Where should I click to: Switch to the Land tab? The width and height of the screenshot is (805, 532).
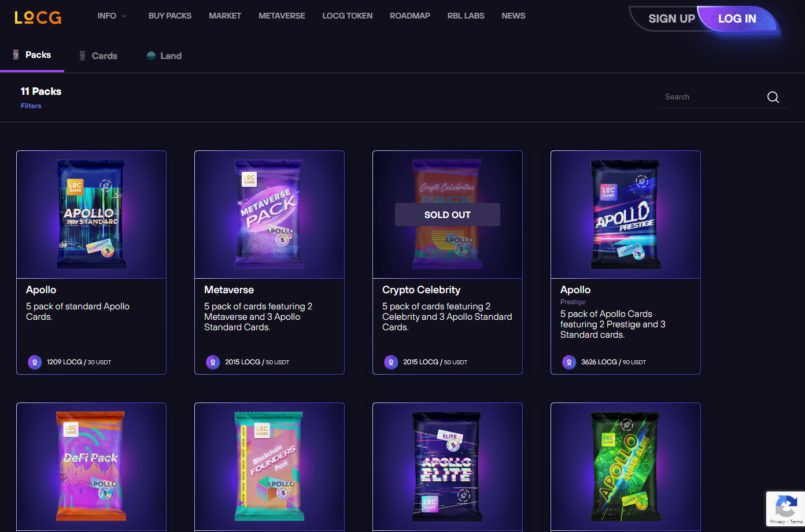[x=164, y=56]
